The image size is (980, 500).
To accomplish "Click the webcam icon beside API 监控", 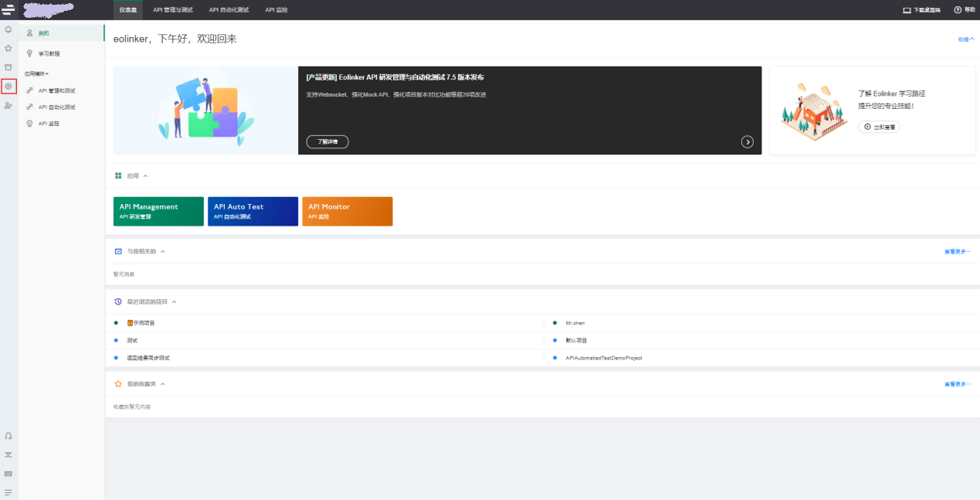I will click(x=29, y=123).
